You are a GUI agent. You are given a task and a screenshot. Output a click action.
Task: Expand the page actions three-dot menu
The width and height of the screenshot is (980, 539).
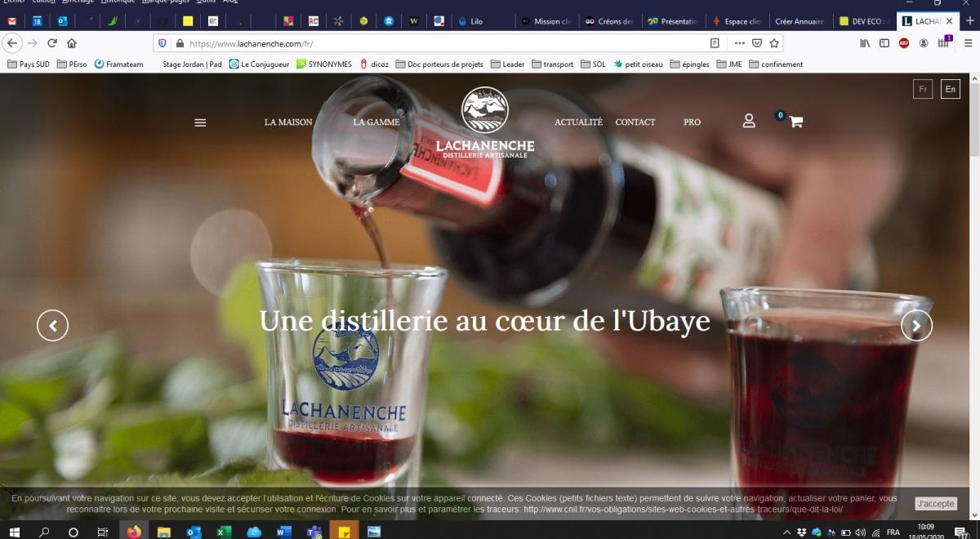740,43
